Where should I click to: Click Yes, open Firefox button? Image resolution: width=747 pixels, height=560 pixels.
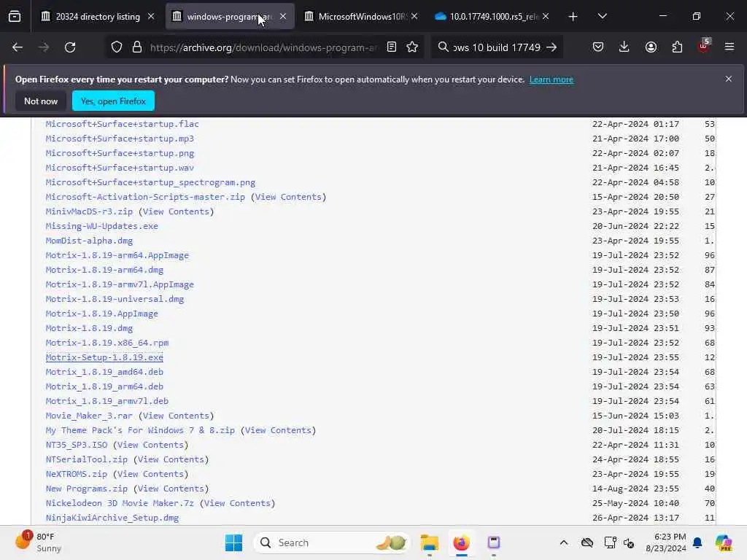coord(113,101)
